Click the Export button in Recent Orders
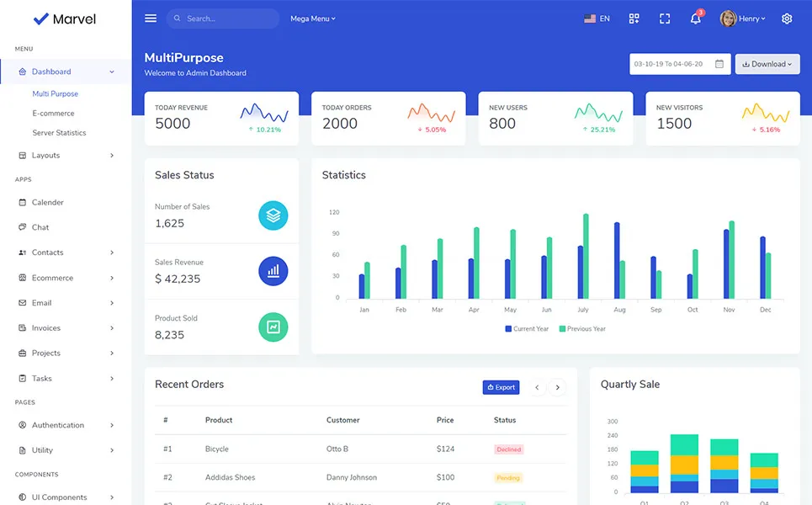 501,387
